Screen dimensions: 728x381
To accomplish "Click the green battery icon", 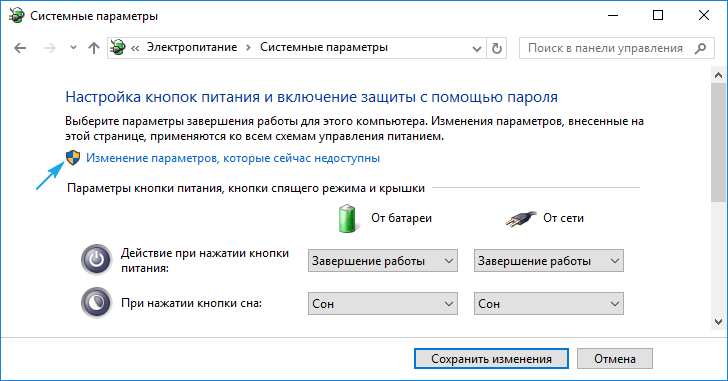I will 347,218.
